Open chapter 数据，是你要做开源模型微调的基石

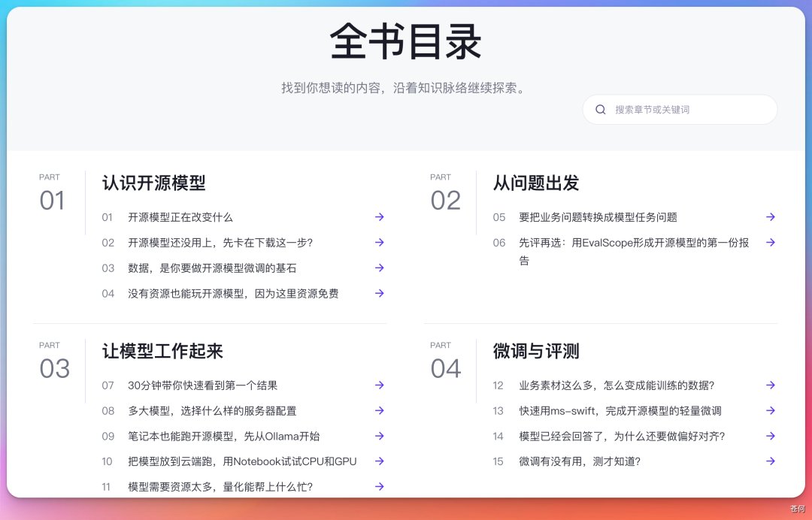[212, 268]
